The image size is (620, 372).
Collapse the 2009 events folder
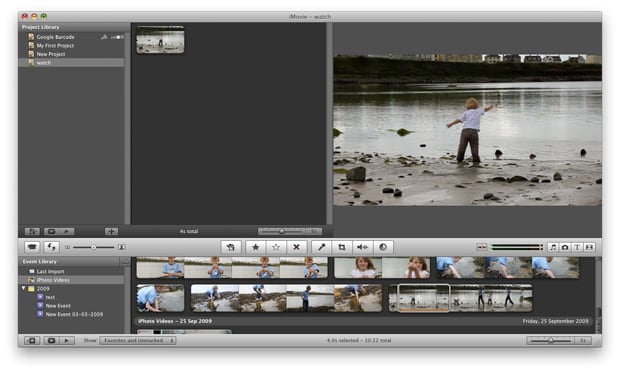pyautogui.click(x=24, y=289)
